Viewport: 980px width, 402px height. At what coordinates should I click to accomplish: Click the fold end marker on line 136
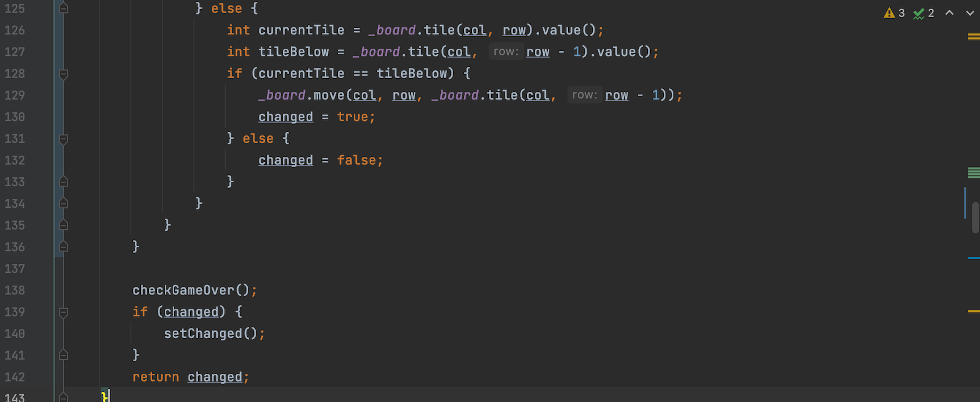pos(63,247)
